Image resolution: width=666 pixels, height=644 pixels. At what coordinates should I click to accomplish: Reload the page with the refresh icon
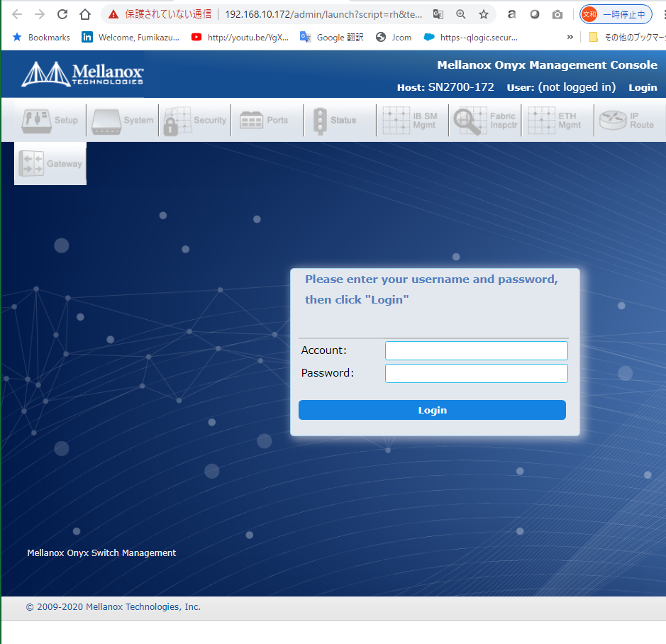(x=62, y=14)
